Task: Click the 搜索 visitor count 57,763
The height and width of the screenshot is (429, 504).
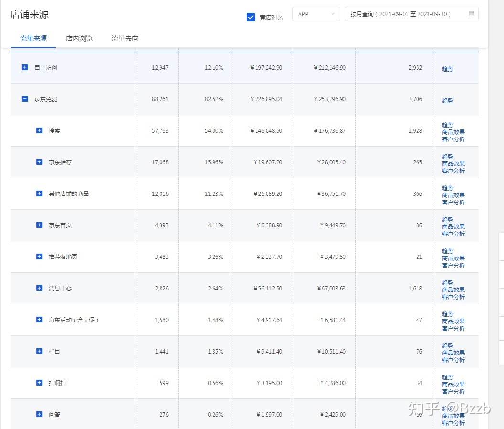Action: coord(160,131)
